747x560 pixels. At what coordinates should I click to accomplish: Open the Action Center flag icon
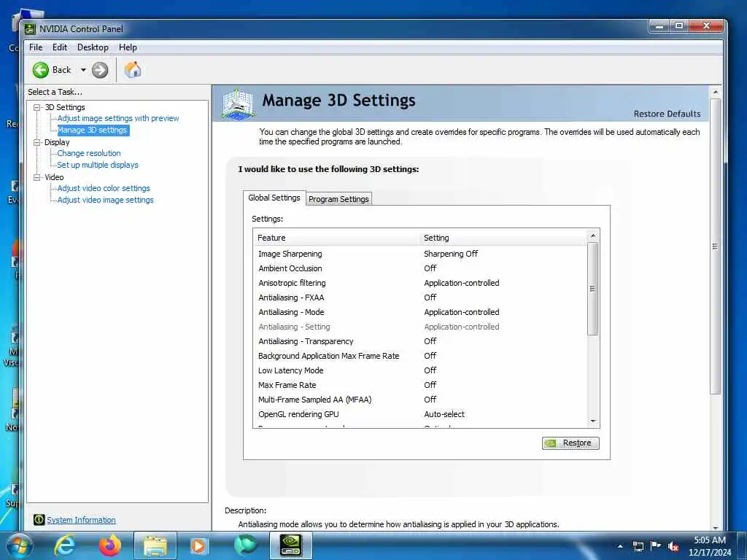click(x=656, y=546)
